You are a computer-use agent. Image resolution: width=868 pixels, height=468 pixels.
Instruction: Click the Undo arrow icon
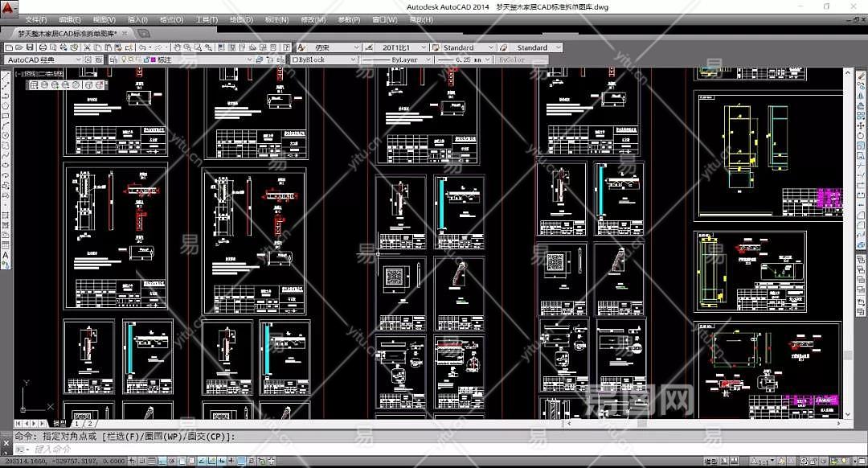click(x=141, y=48)
